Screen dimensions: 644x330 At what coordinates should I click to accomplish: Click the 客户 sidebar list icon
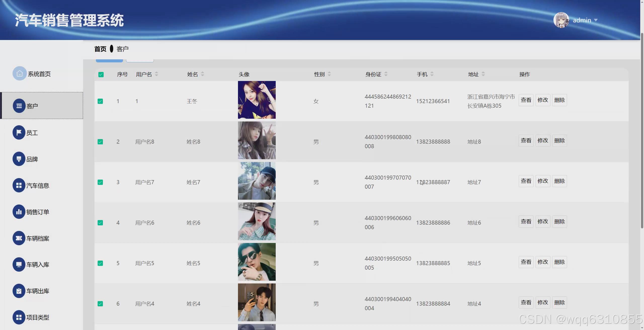(x=19, y=106)
